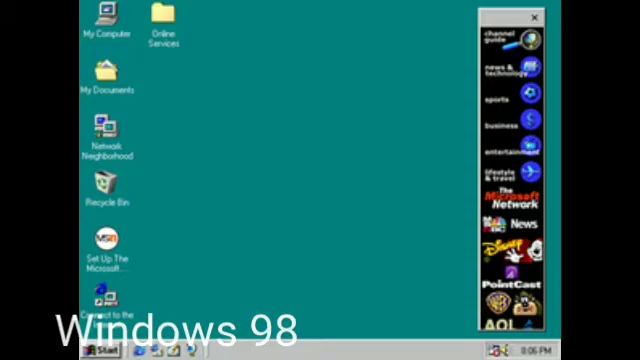Click View Channels in Quick Launch
The image size is (640, 360).
pos(191,350)
